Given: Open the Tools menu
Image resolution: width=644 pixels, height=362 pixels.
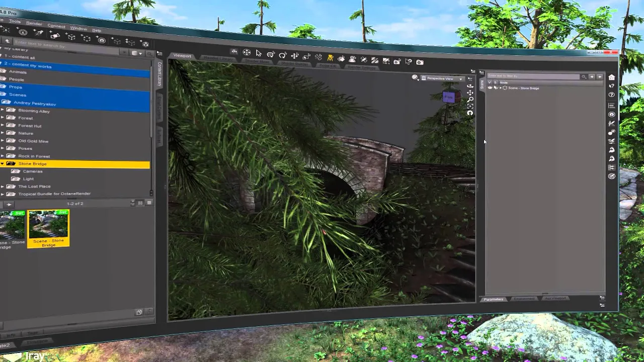Looking at the screenshot, I should pos(15,21).
